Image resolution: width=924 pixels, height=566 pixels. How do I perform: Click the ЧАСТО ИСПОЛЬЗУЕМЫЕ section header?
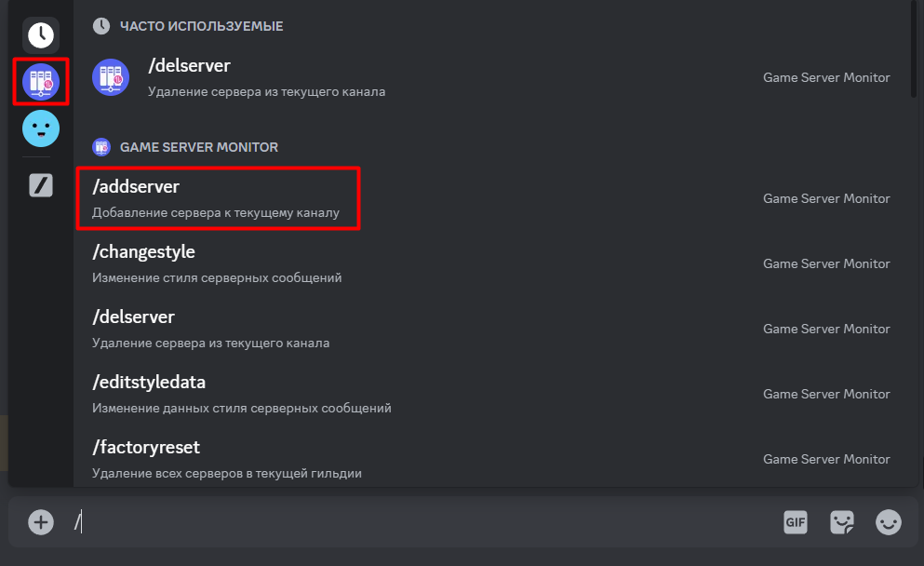[x=201, y=26]
